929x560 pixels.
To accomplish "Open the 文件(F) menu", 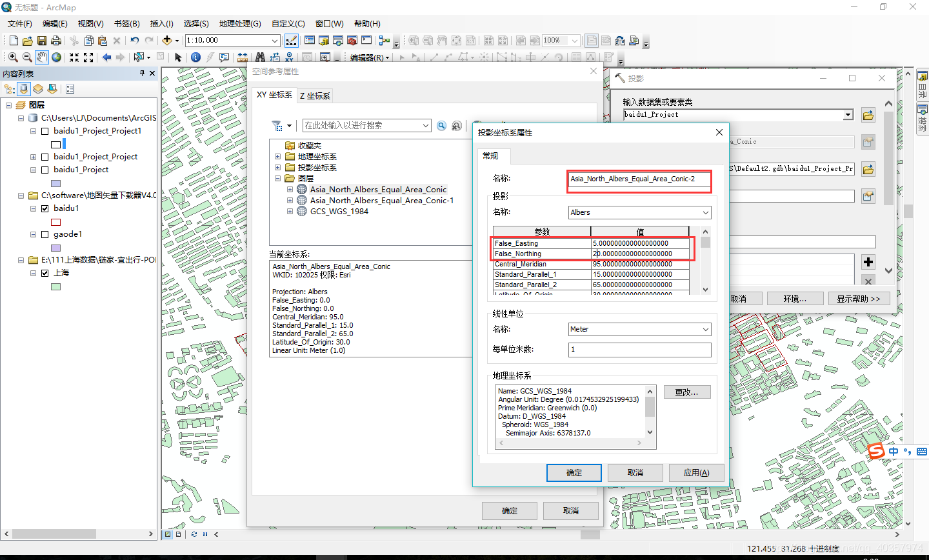I will tap(19, 24).
